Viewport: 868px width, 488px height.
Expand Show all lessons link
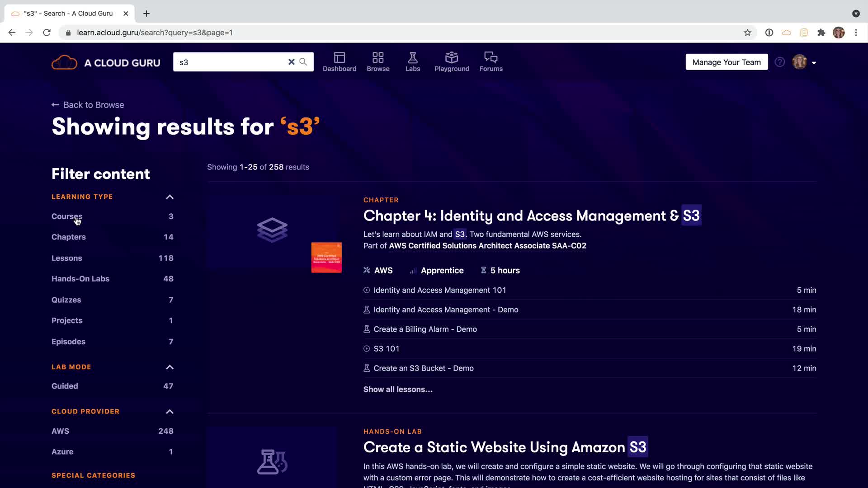[x=398, y=389]
